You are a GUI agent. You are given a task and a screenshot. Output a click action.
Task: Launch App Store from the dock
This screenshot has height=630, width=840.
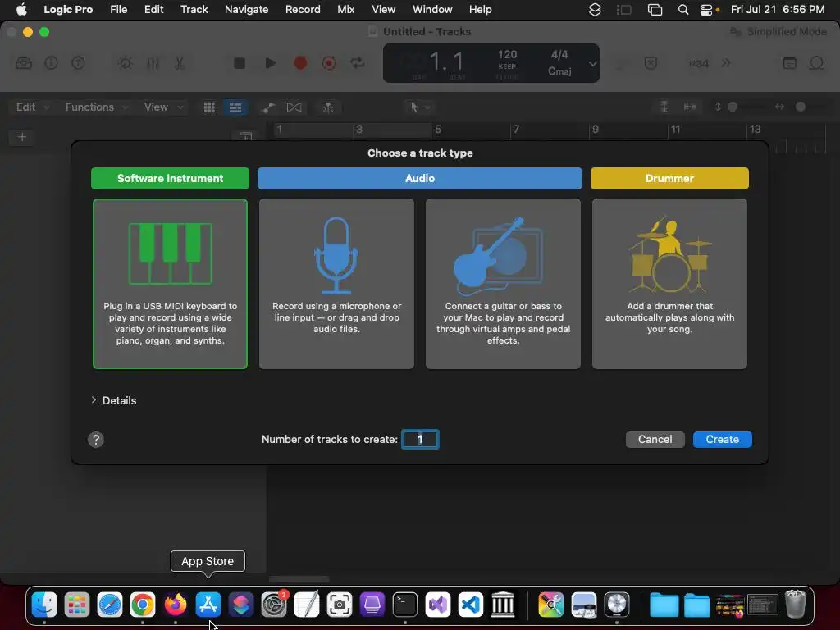(208, 605)
